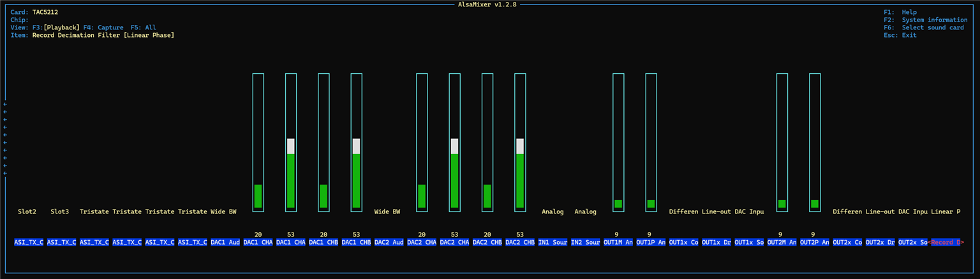The width and height of the screenshot is (980, 279).
Task: Click the DAC2 CHA volume bar at level 53
Action: click(454, 141)
